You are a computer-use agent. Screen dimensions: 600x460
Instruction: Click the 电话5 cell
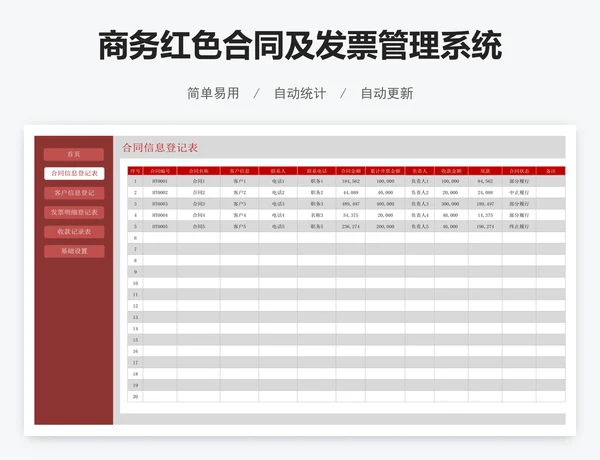pos(278,227)
